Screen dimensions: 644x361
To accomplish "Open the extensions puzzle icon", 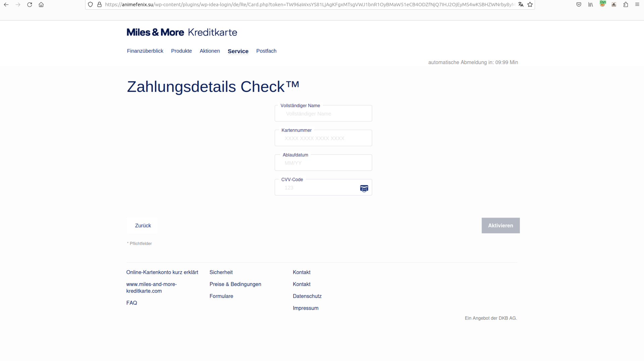I will [626, 5].
